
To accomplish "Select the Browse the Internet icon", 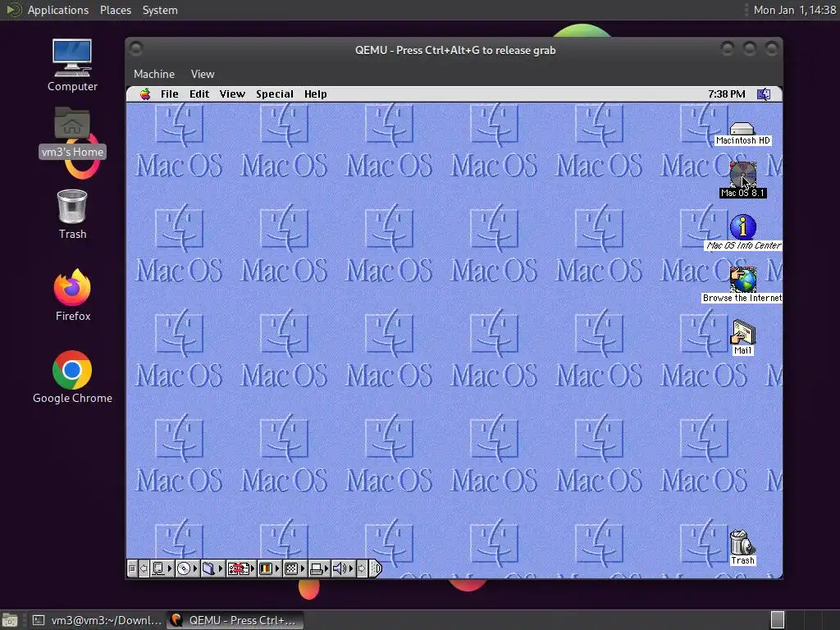I will tap(742, 285).
